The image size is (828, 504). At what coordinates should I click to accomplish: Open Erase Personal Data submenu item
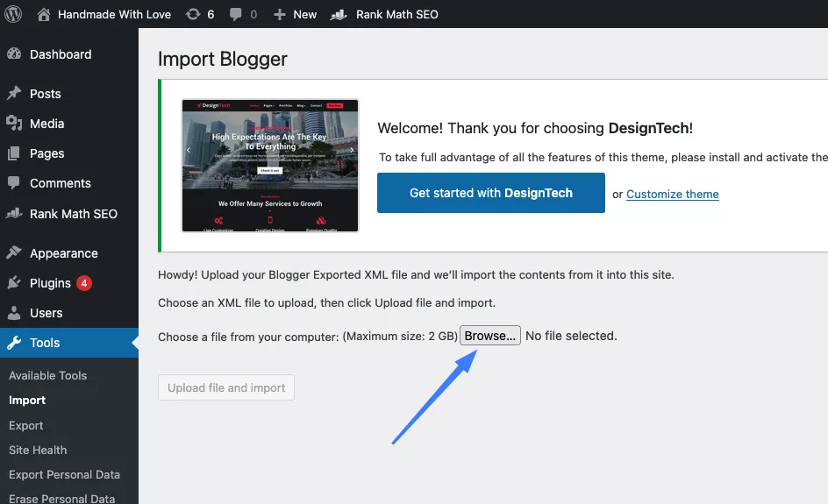[x=61, y=498]
